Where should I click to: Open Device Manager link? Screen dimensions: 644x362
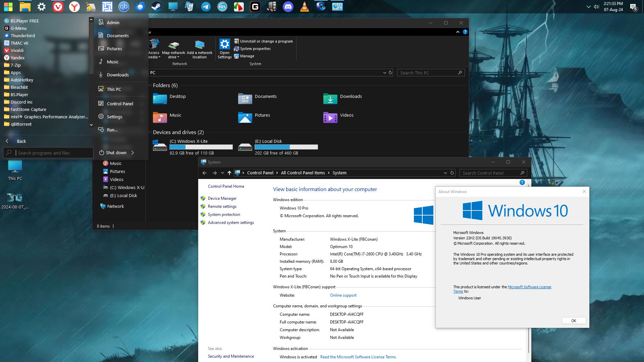pyautogui.click(x=222, y=198)
